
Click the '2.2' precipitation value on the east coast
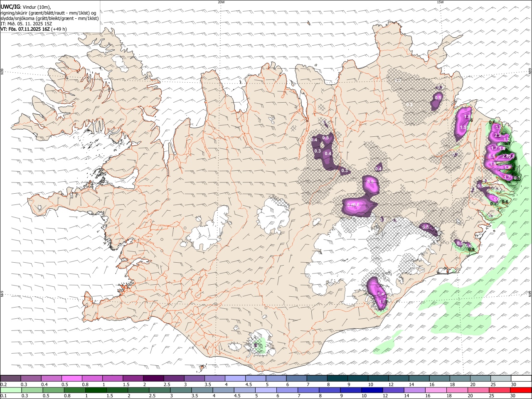[x=498, y=135]
